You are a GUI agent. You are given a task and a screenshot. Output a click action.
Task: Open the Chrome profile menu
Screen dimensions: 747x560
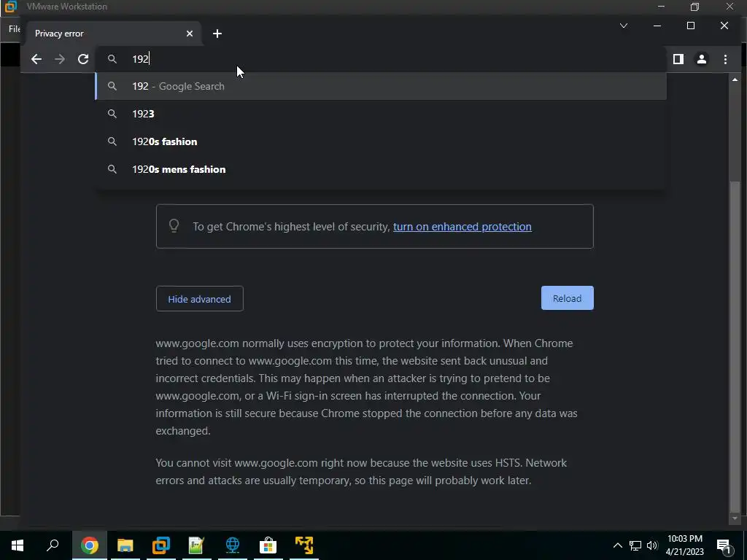pyautogui.click(x=702, y=59)
